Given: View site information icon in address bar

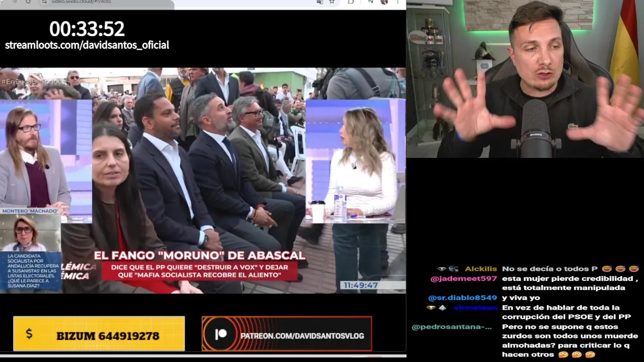Looking at the screenshot, I should 45,2.
